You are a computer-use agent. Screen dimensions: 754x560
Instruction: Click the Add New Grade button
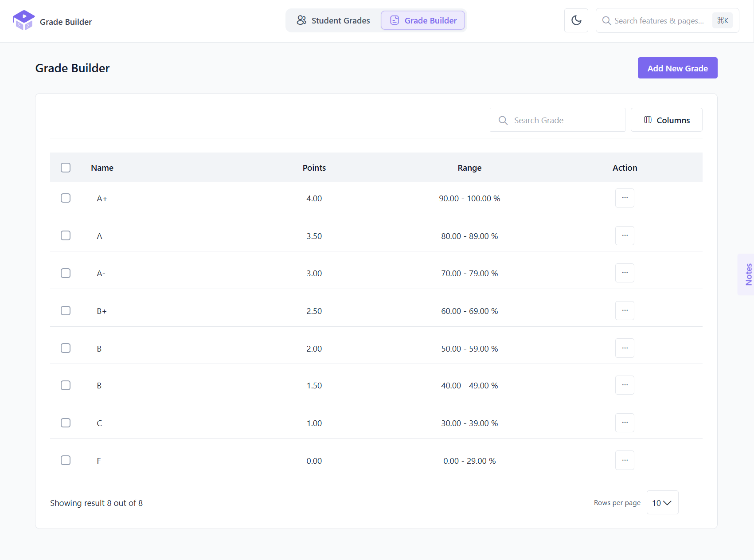tap(677, 68)
